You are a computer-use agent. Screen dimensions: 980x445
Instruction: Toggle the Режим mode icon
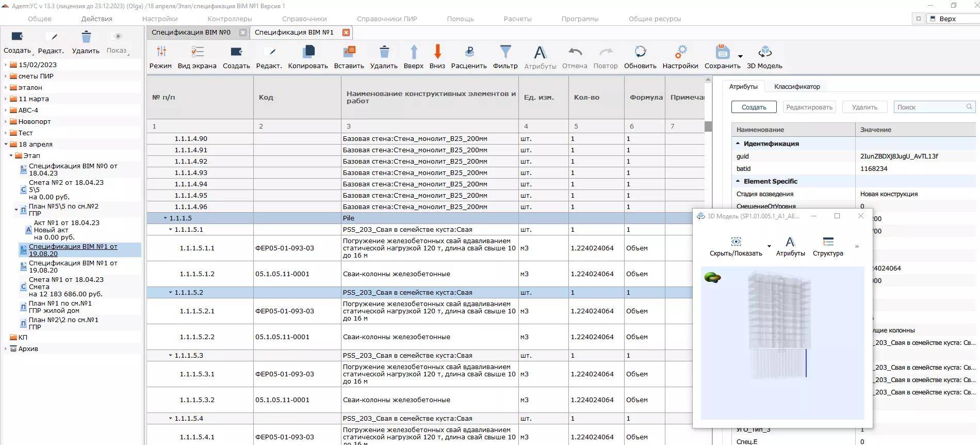coord(161,52)
